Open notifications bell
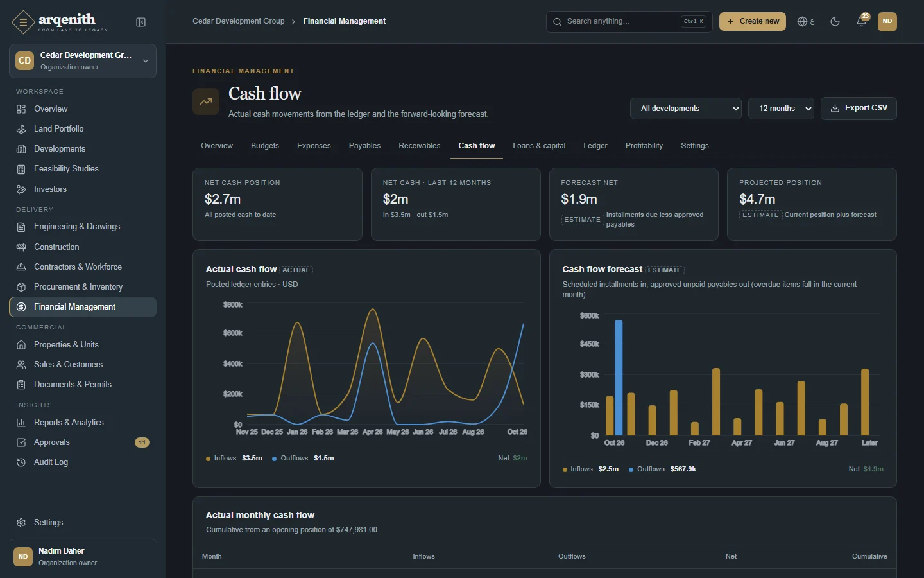Image resolution: width=924 pixels, height=578 pixels. (x=861, y=21)
